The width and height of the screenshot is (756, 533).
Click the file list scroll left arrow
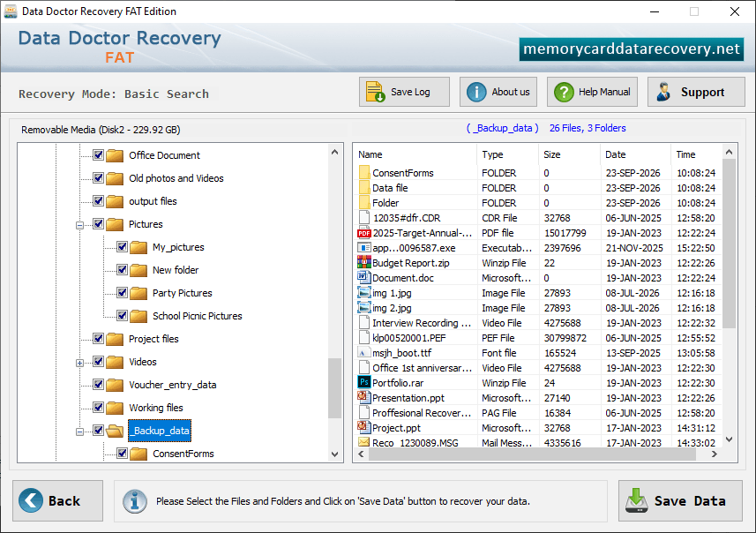click(x=361, y=454)
